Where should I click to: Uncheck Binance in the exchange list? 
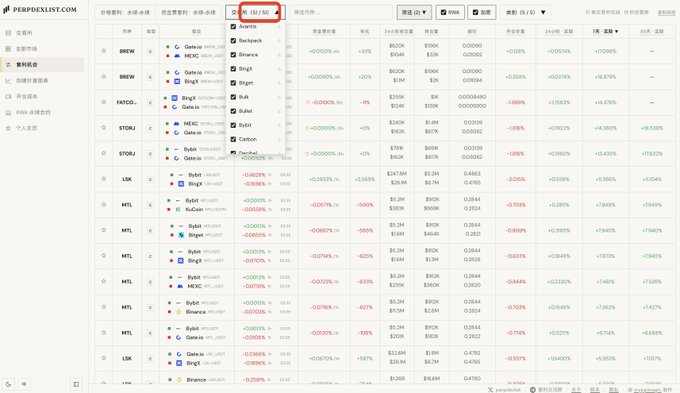233,55
